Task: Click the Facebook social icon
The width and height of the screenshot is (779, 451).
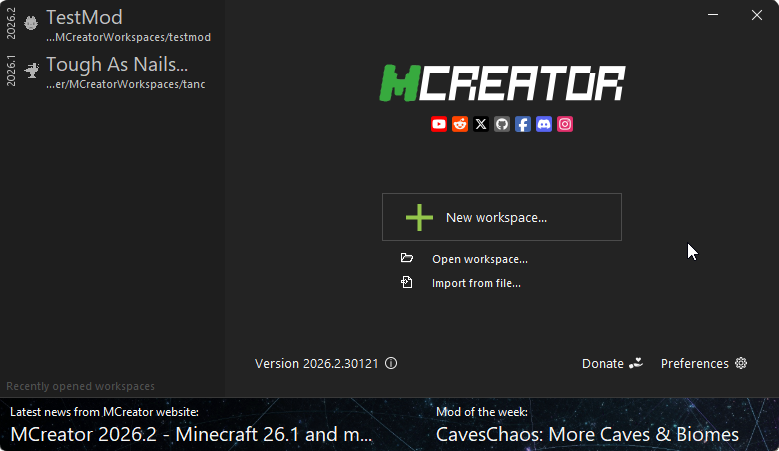Action: (x=523, y=124)
